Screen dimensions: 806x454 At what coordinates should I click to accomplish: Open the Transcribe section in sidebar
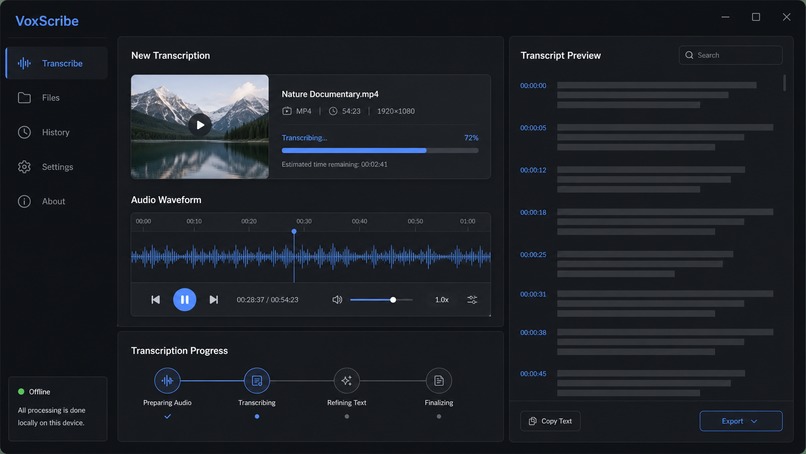click(x=57, y=63)
